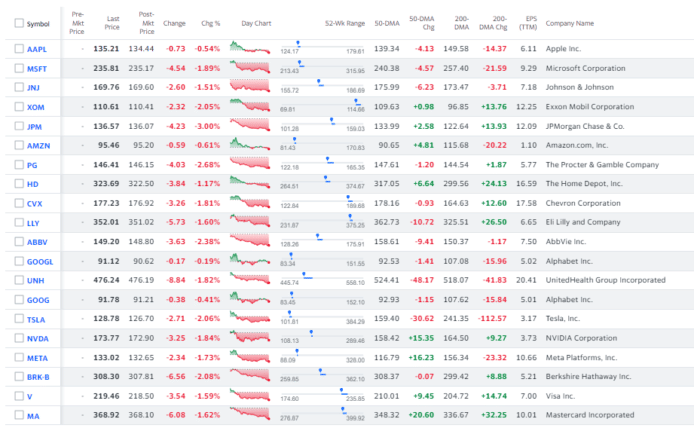Click the -48.17 50-DMA change value
Screen dimensions: 694x428
[x=422, y=280]
